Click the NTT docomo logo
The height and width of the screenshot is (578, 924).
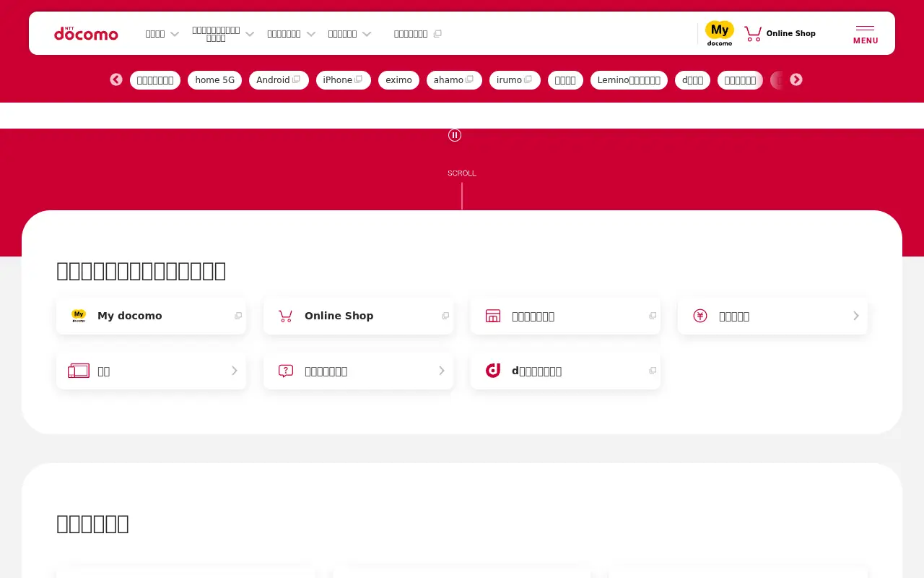(86, 33)
